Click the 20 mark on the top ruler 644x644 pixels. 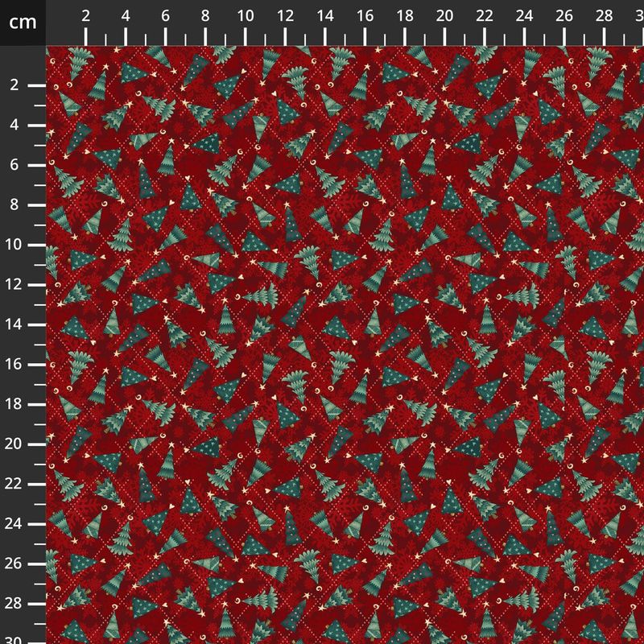click(444, 16)
